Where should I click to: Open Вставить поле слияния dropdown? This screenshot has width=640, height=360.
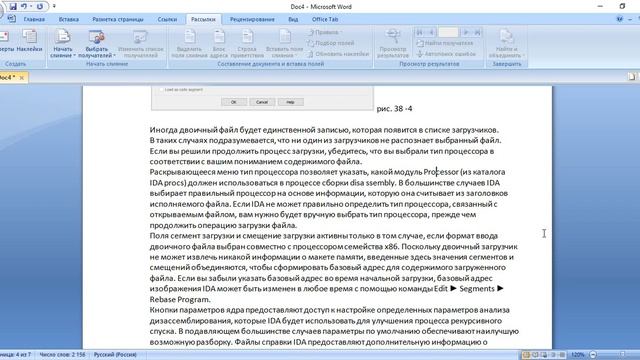tap(284, 43)
